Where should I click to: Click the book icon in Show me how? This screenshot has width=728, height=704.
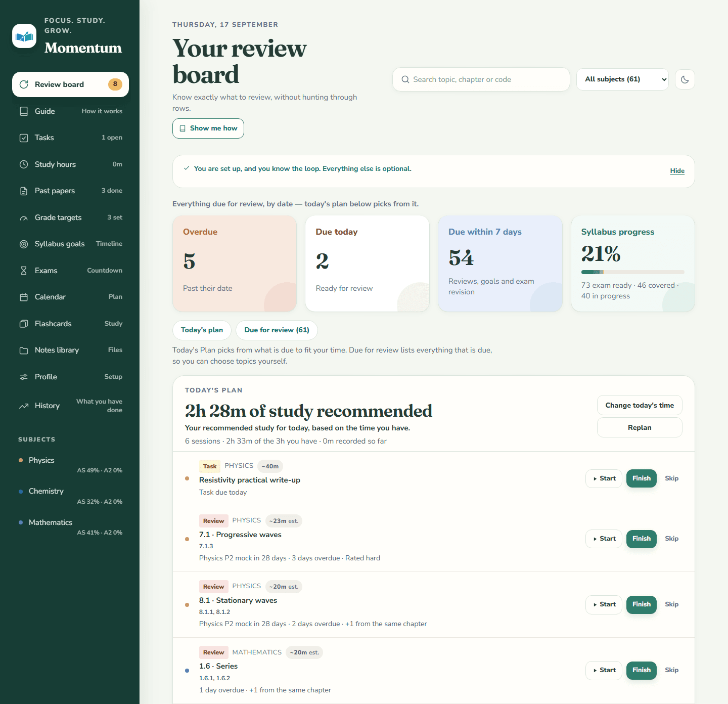[x=183, y=128]
